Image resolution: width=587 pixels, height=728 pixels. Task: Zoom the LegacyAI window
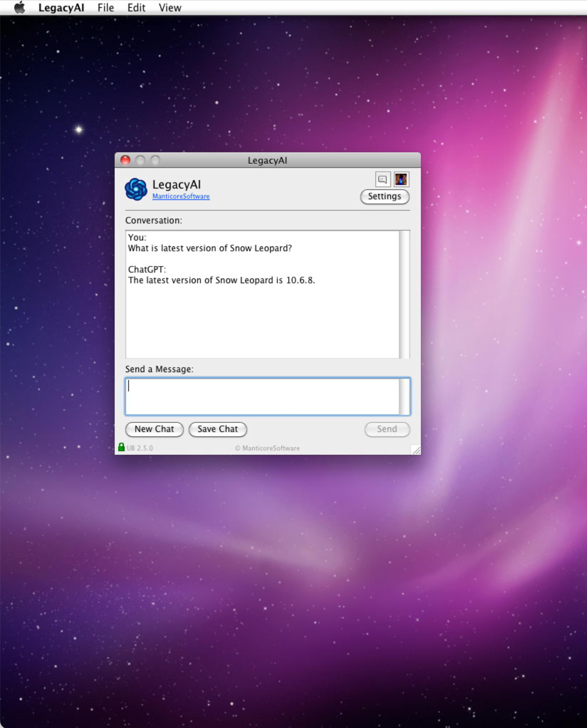[x=155, y=160]
